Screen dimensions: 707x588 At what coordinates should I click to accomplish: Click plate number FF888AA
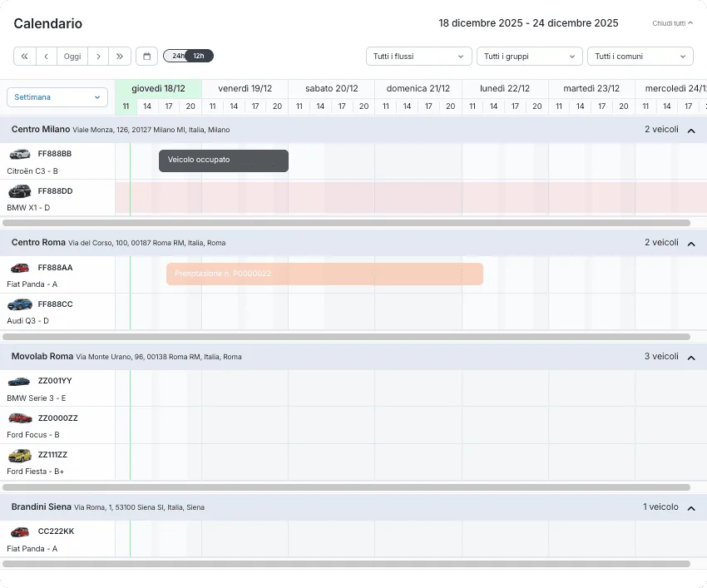point(55,268)
